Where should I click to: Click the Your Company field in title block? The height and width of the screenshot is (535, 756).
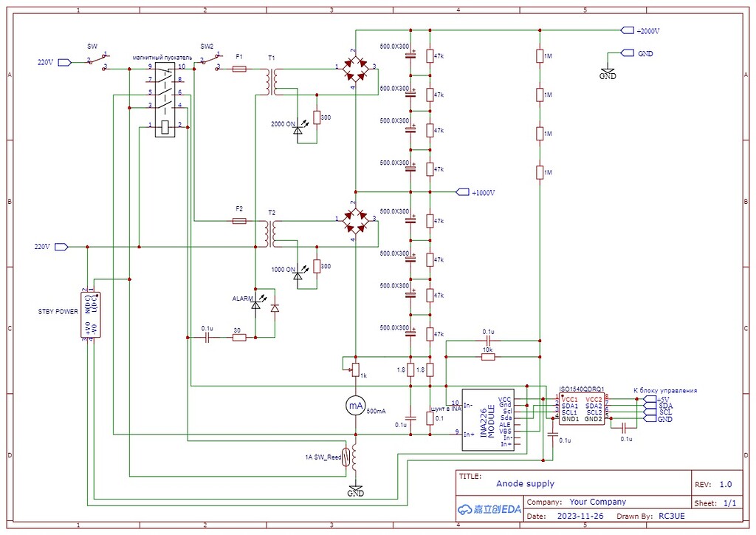point(597,502)
